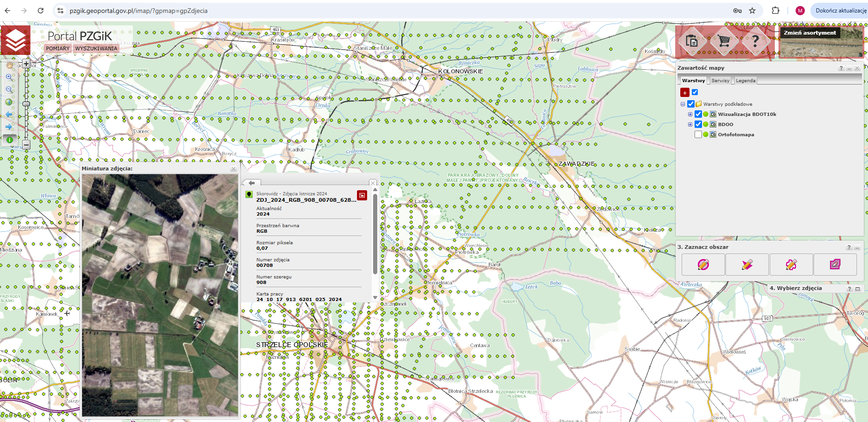Click the erase selected area tool
The height and width of the screenshot is (422, 868).
click(835, 265)
